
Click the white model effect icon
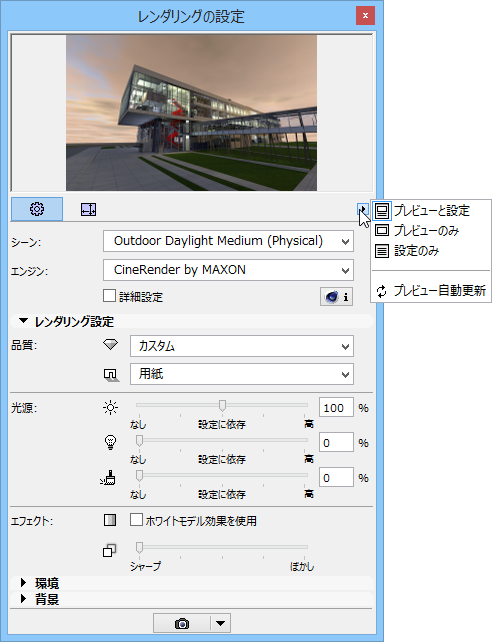[x=110, y=520]
